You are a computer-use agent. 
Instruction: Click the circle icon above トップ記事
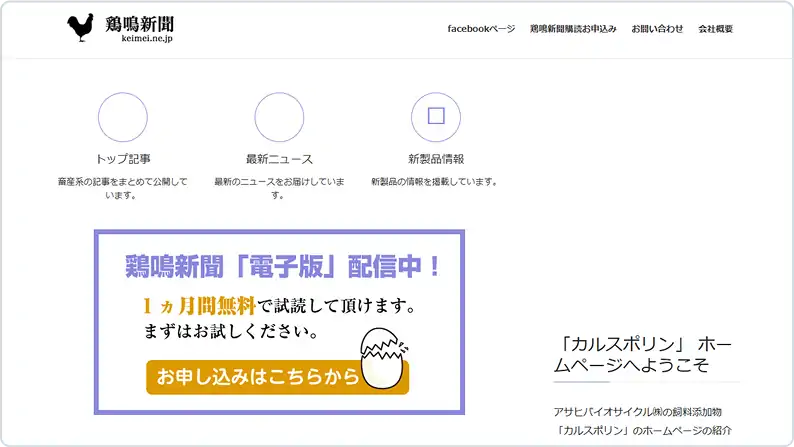tap(123, 117)
